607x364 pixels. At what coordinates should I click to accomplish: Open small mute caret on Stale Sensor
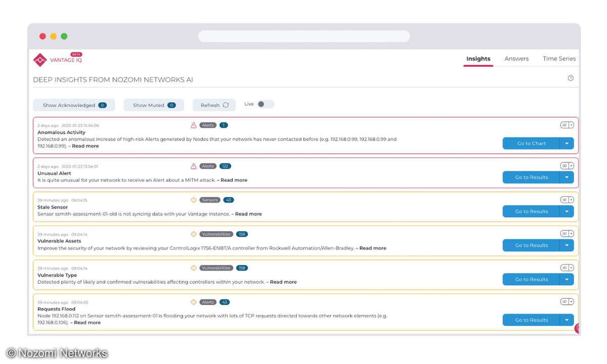pyautogui.click(x=571, y=200)
